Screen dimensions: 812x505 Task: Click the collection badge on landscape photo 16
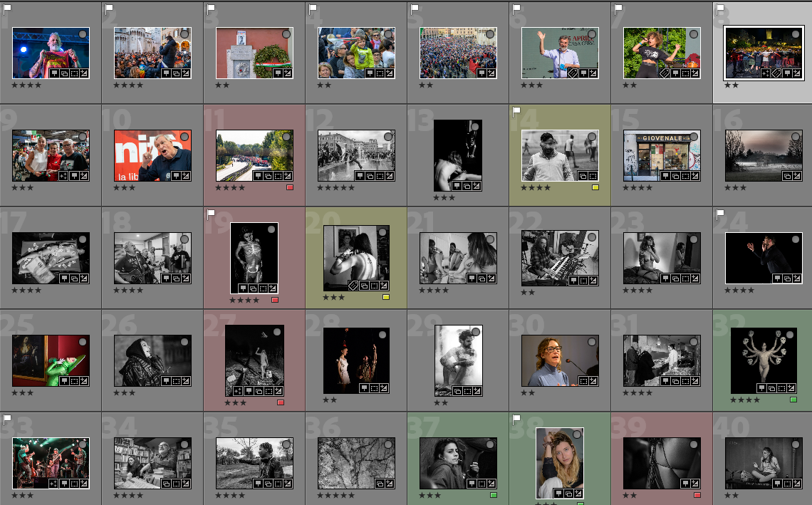pyautogui.click(x=787, y=175)
